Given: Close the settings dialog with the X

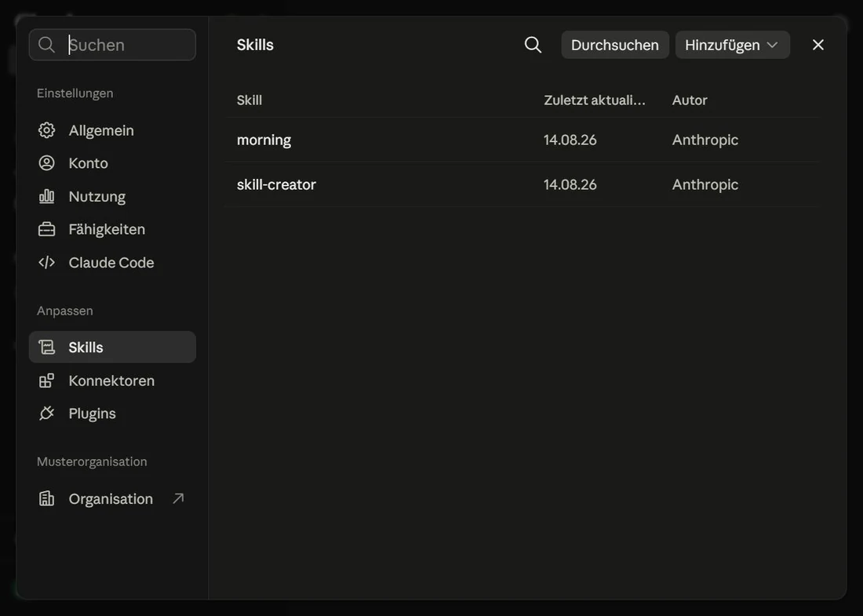Looking at the screenshot, I should point(817,45).
